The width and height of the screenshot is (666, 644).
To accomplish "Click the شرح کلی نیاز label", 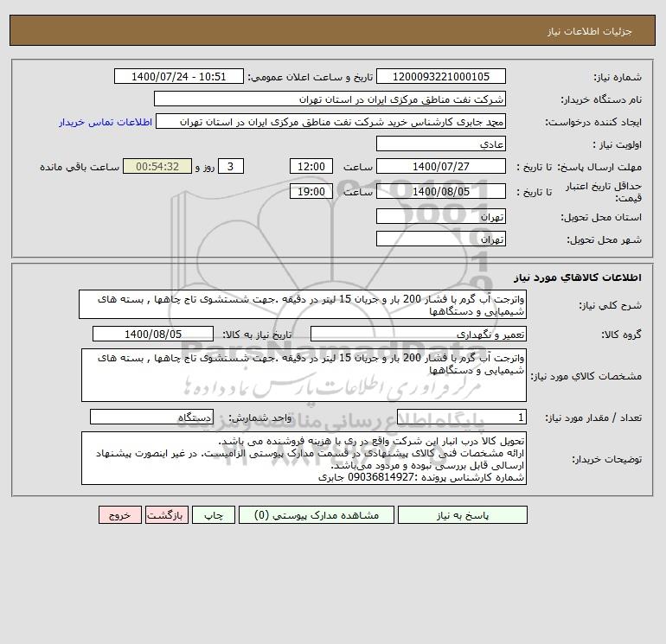I will pyautogui.click(x=611, y=305).
